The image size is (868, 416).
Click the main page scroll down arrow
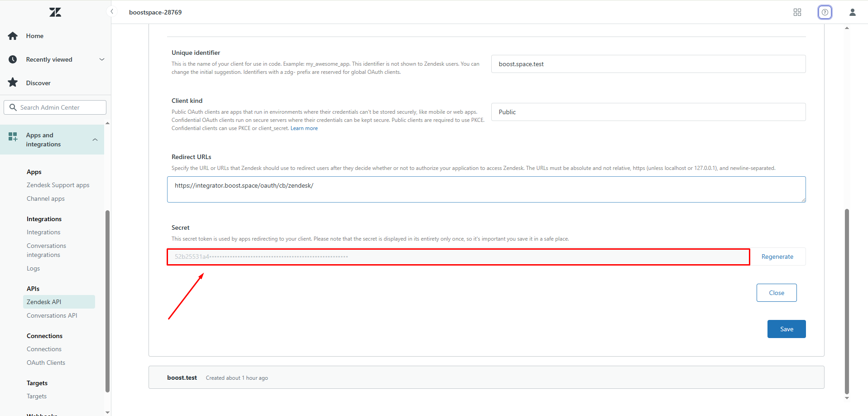[847, 398]
